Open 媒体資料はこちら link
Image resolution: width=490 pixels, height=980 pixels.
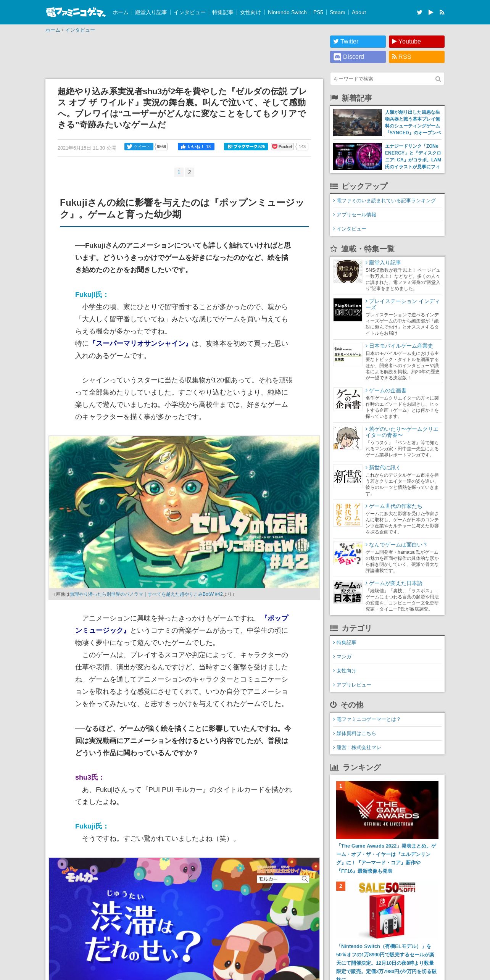(356, 733)
